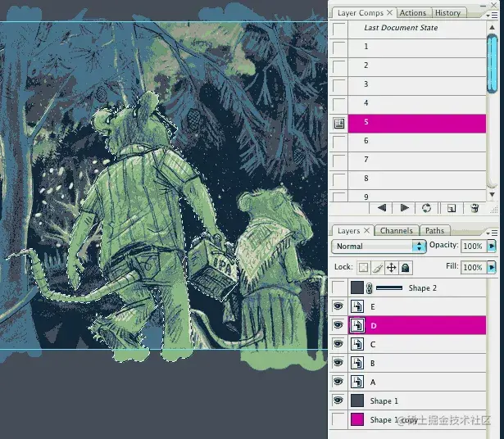
Task: Apply layer comp 1 checkbox
Action: coord(339,48)
